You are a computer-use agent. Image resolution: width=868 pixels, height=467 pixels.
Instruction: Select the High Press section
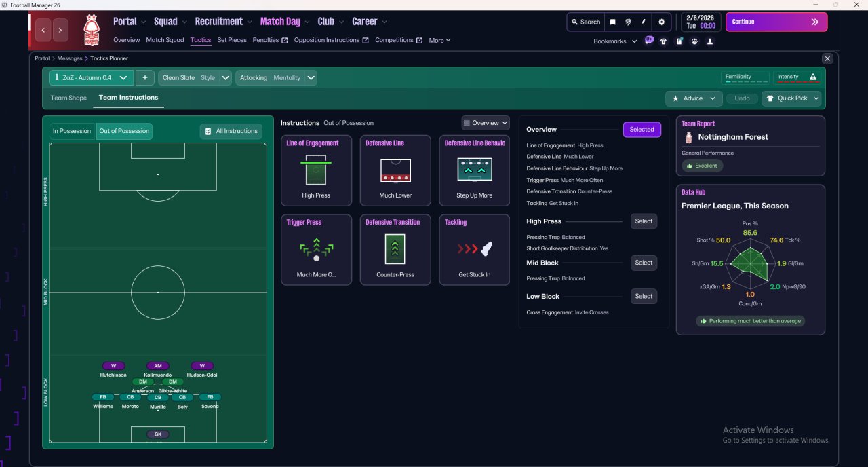(x=644, y=221)
